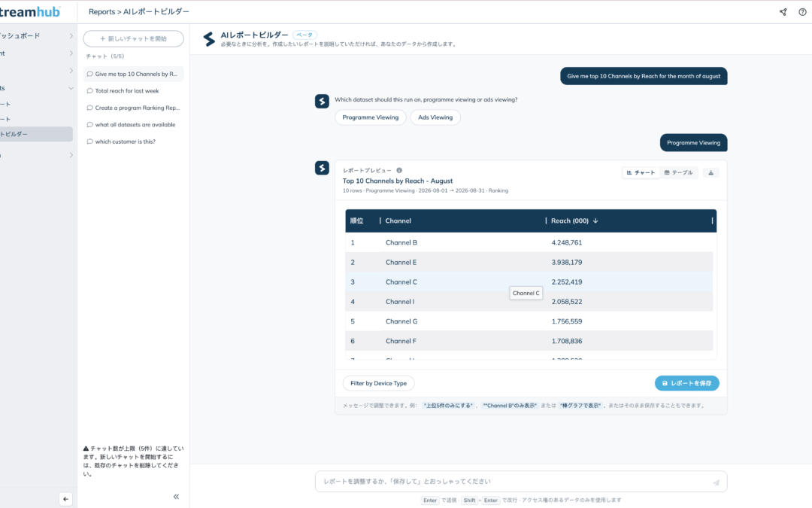The height and width of the screenshot is (508, 812).
Task: Open chat 'Total reach for last week'
Action: (134, 91)
